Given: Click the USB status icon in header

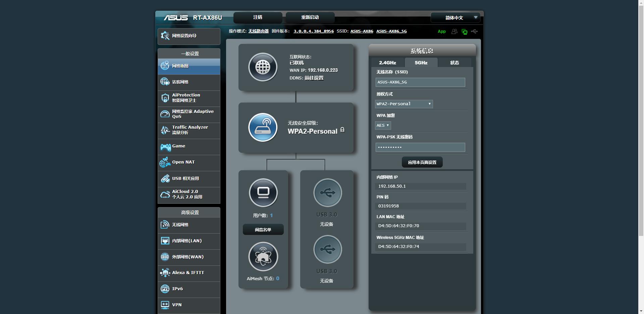Looking at the screenshot, I should [474, 32].
